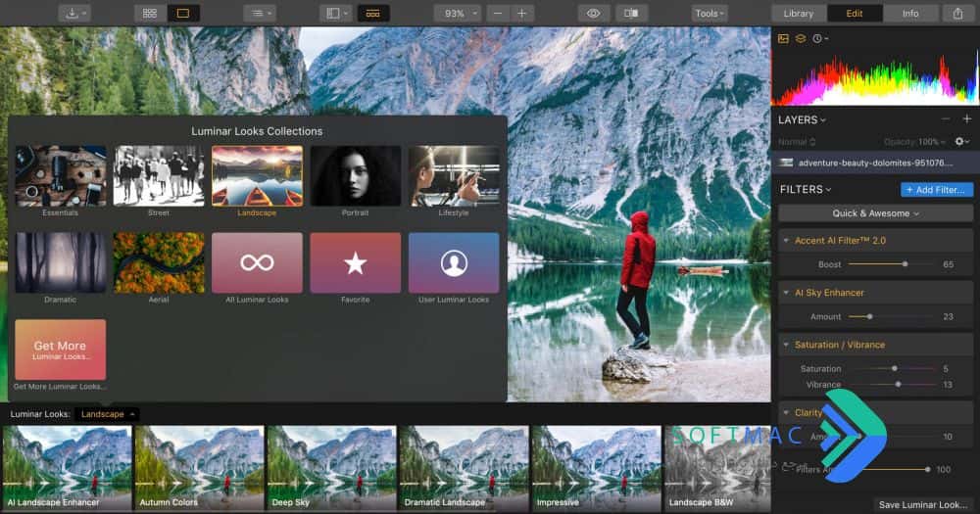Apply the Deep Sky look
Image resolution: width=980 pixels, height=514 pixels.
click(x=332, y=468)
